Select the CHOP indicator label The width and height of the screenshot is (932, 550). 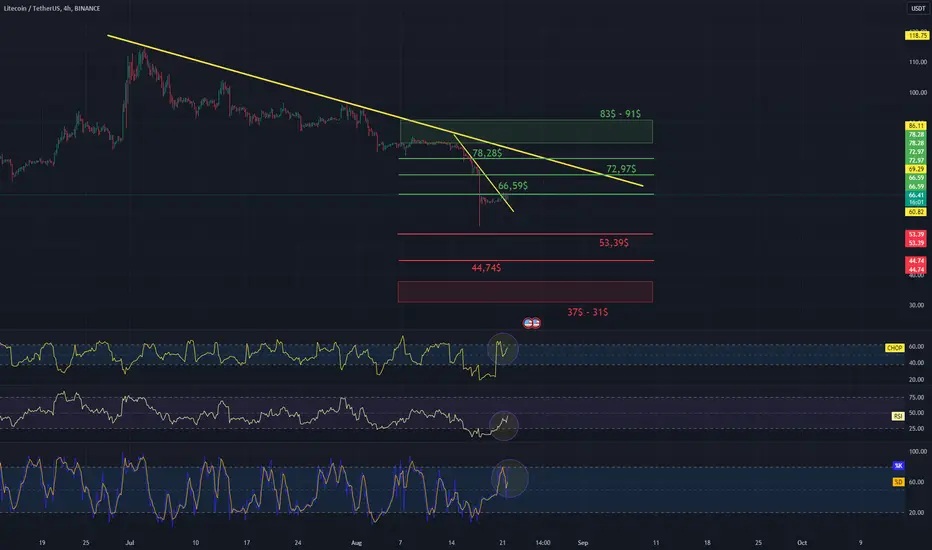pos(895,348)
